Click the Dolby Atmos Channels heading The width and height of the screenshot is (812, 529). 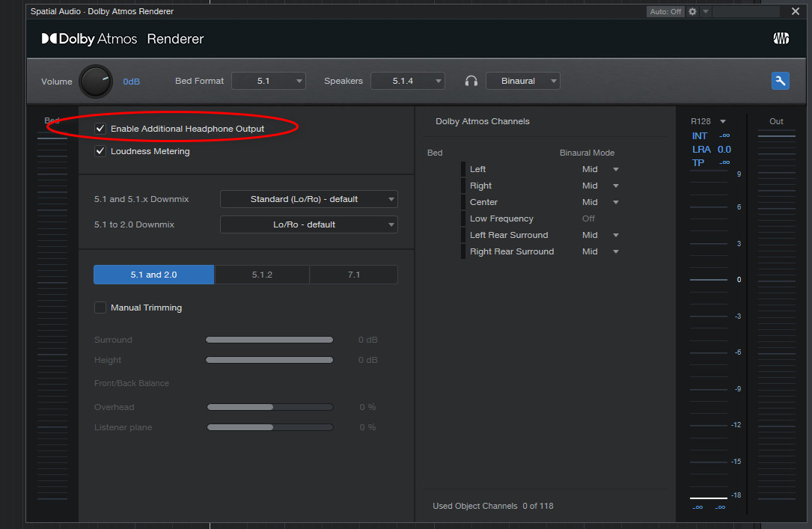(483, 121)
